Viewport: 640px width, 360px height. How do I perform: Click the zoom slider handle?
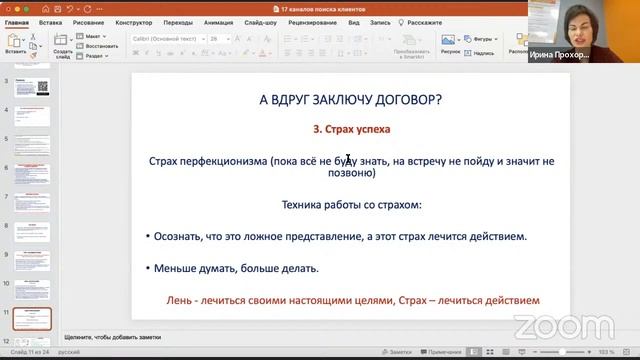coord(562,352)
